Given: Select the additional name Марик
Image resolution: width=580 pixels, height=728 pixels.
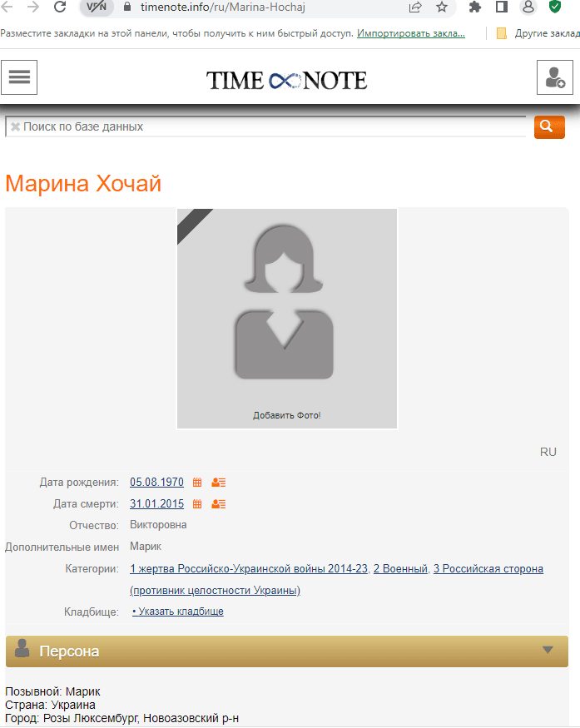Looking at the screenshot, I should coord(146,547).
